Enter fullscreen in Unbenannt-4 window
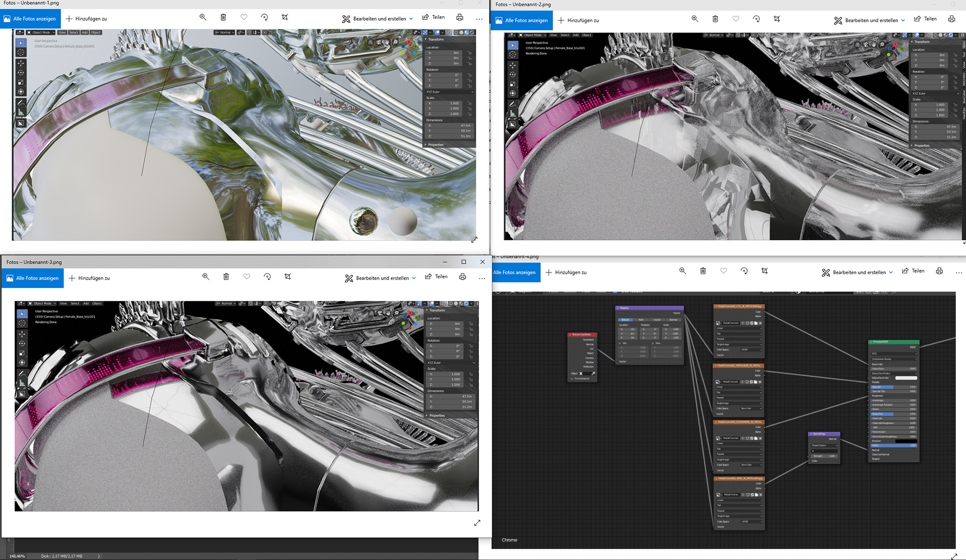 click(954, 557)
